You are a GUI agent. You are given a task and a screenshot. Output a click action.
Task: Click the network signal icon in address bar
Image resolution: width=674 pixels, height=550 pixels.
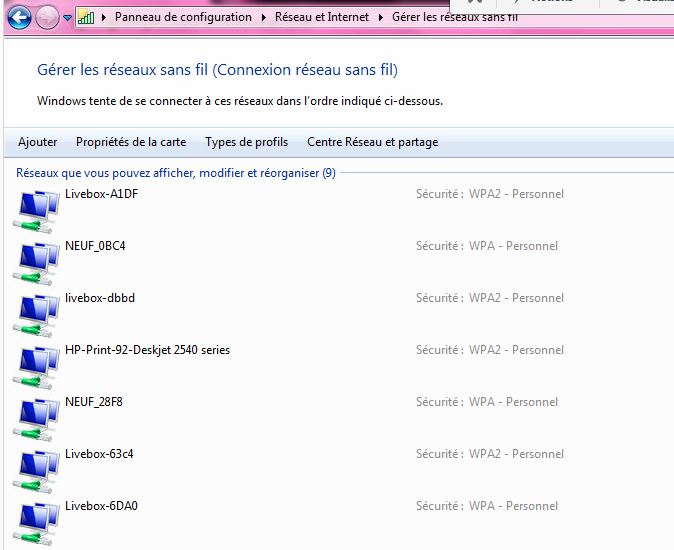[87, 17]
